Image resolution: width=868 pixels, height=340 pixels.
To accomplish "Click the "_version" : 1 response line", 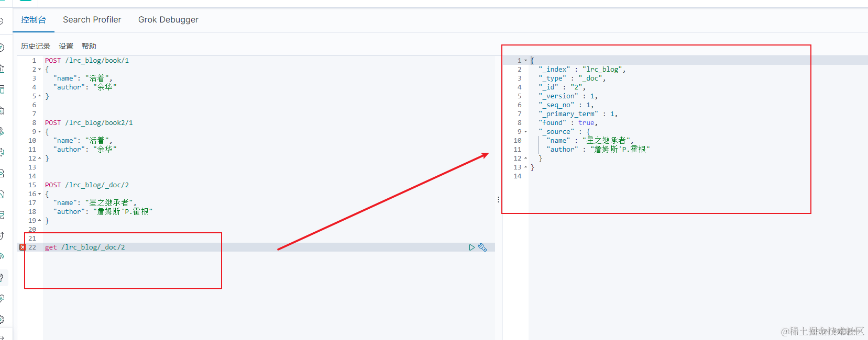I will coord(568,96).
